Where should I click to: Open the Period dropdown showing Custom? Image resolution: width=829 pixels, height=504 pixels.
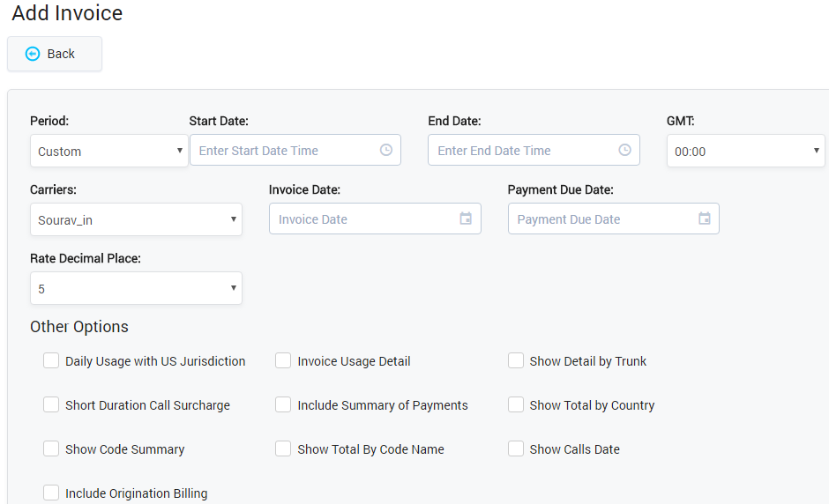(x=109, y=151)
